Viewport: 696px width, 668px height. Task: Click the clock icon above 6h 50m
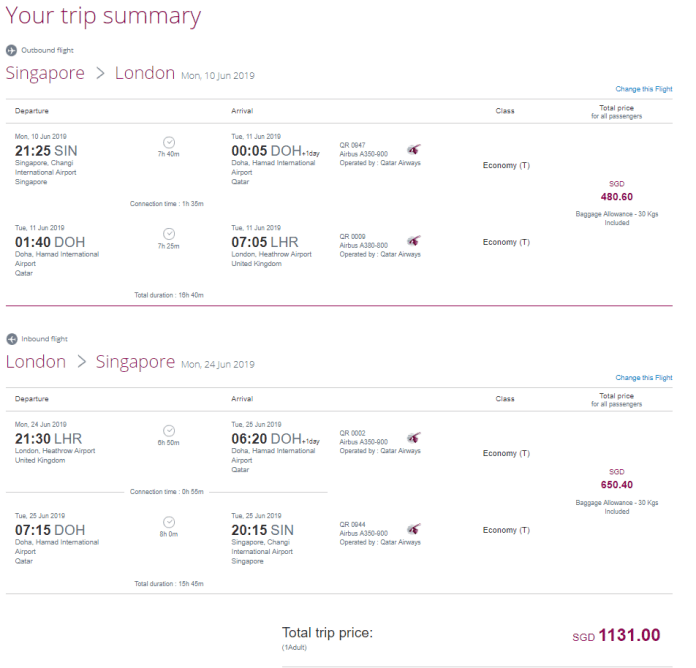169,431
